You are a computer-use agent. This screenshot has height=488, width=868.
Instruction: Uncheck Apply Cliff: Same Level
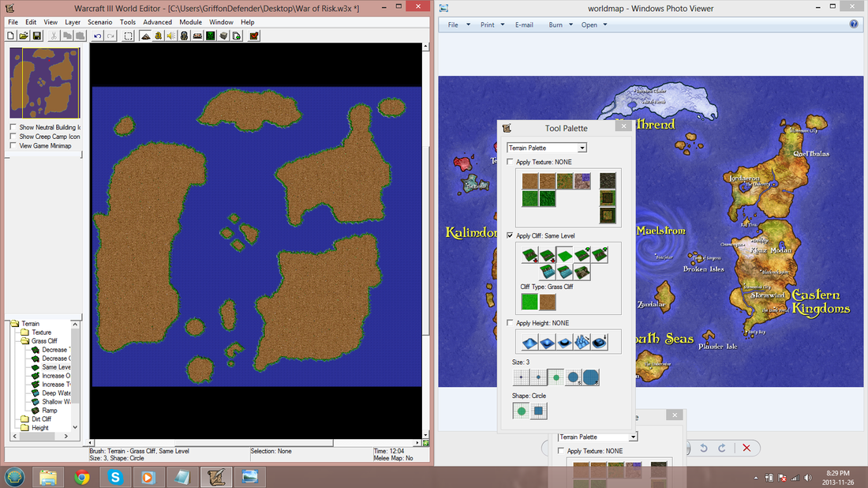coord(510,235)
